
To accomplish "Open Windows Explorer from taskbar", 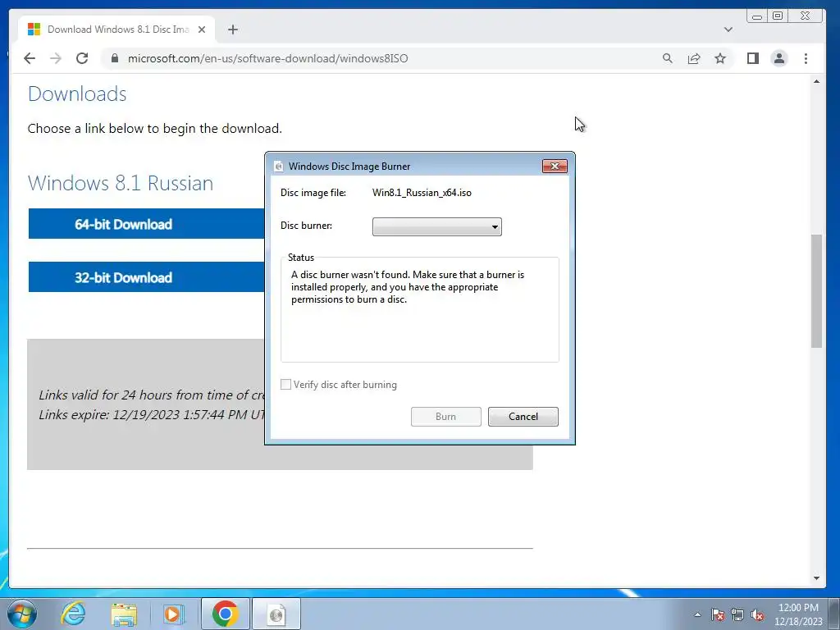I will (124, 614).
